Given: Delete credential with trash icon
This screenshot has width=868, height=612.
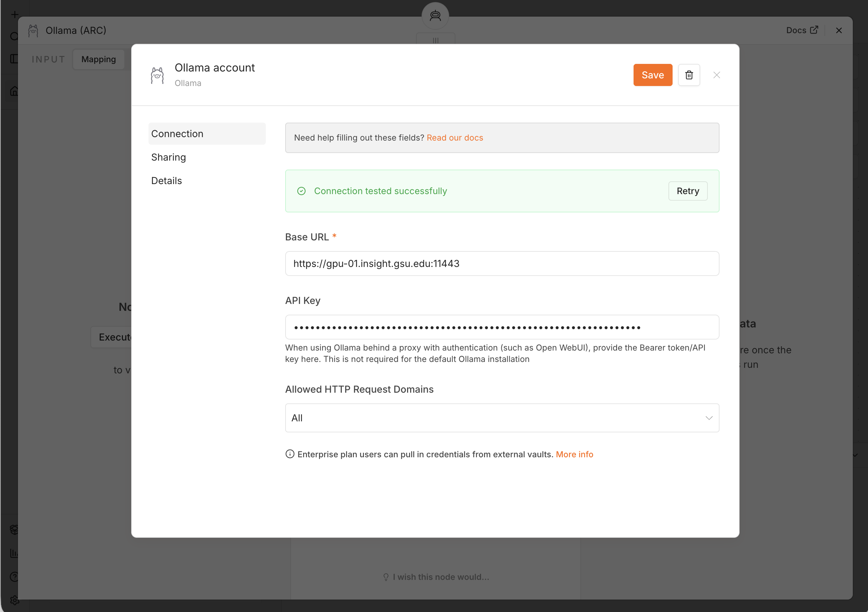Looking at the screenshot, I should point(689,75).
